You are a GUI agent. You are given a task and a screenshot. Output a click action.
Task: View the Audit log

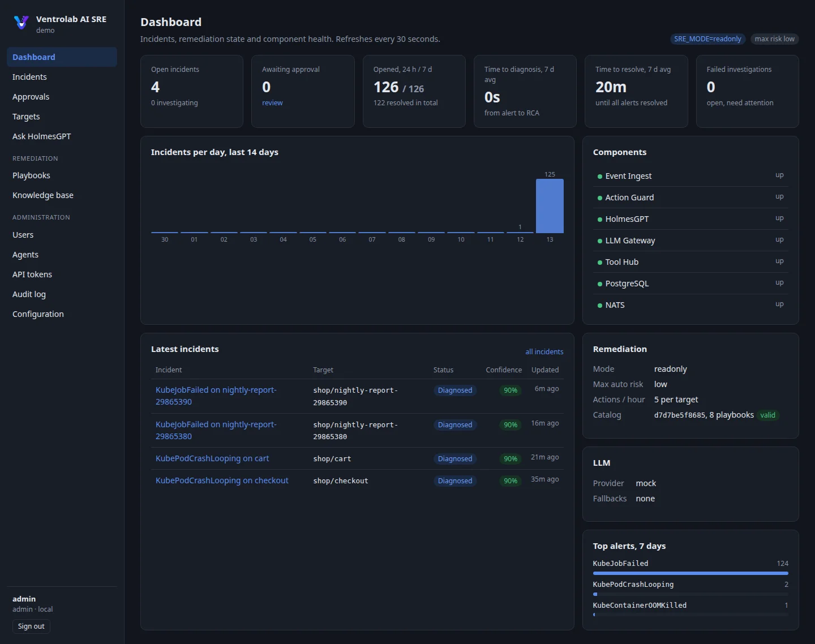click(x=62, y=294)
